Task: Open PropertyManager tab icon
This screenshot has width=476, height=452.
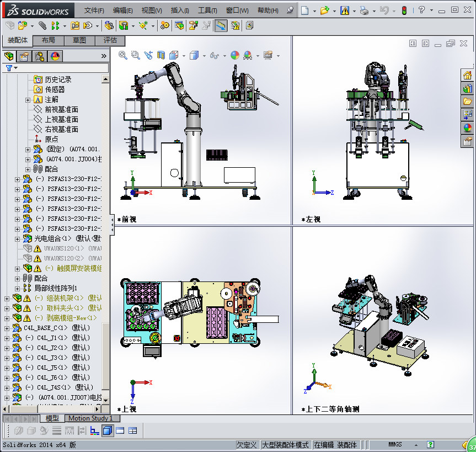Action: pos(24,56)
